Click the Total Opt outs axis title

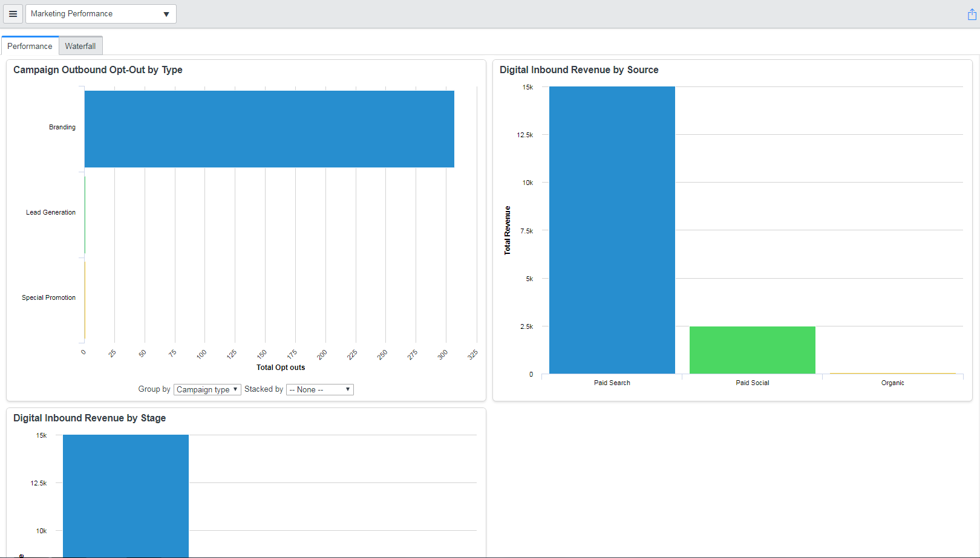[281, 367]
